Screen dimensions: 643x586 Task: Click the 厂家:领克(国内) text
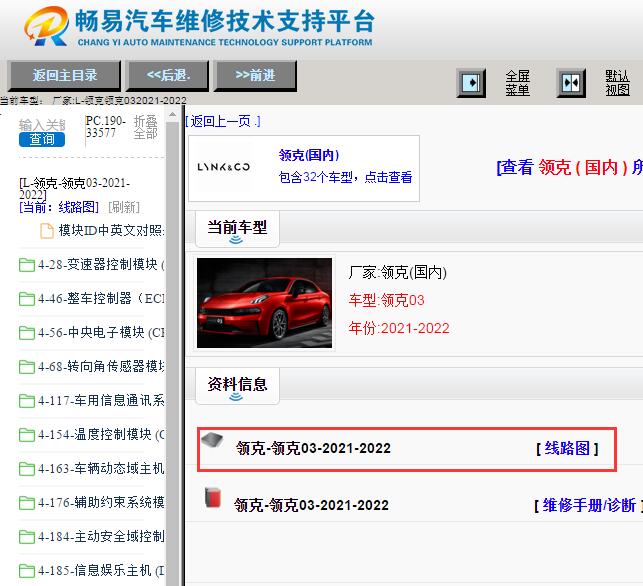pyautogui.click(x=397, y=272)
